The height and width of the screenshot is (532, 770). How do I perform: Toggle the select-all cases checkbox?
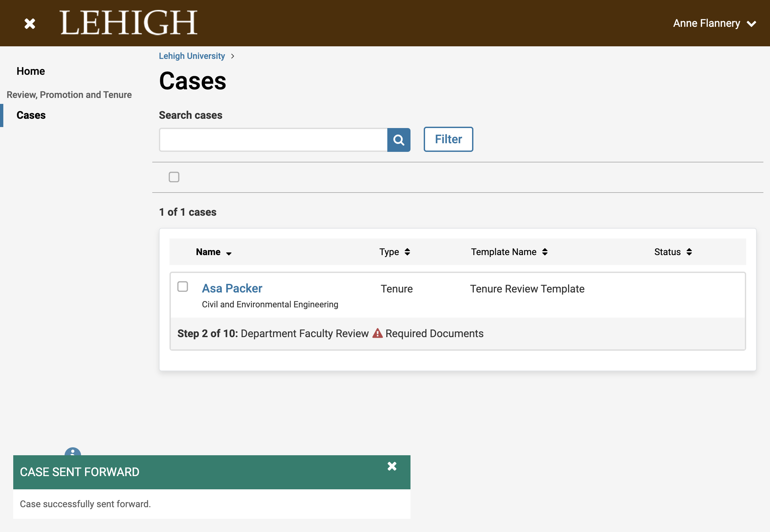tap(174, 177)
